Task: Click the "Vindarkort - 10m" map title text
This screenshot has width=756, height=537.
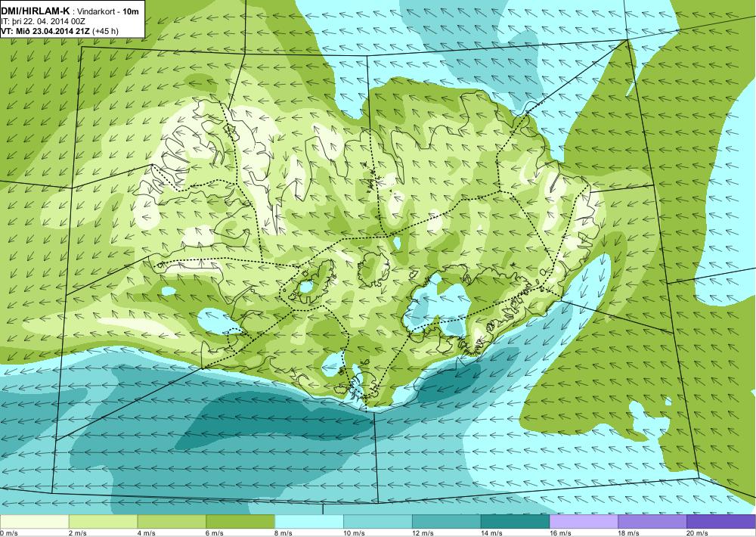Action: [x=108, y=11]
